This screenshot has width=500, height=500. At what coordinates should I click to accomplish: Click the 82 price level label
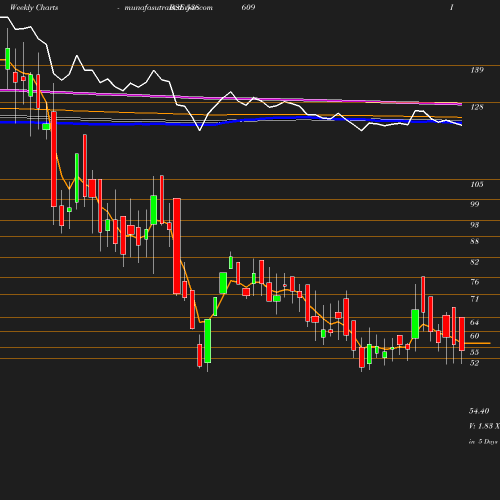[x=475, y=262]
